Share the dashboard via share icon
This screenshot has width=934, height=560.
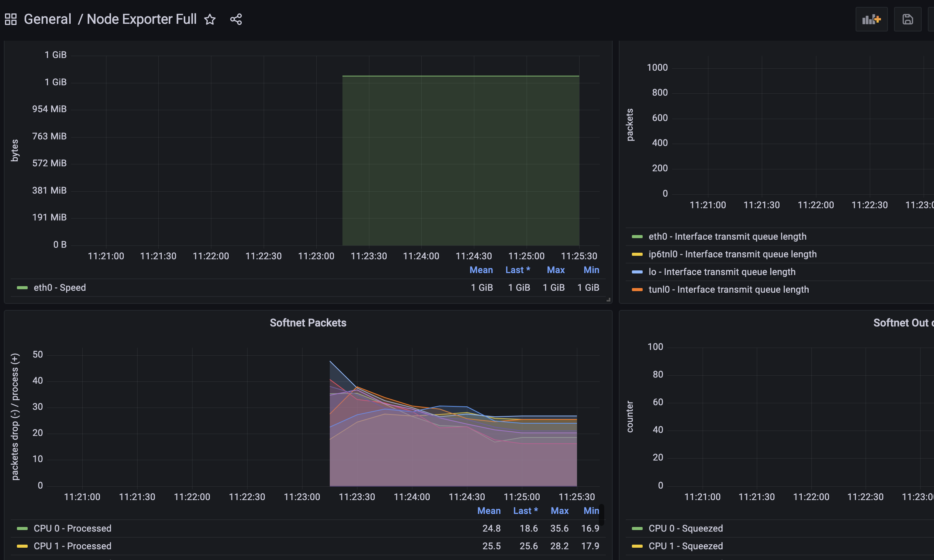[x=236, y=19]
